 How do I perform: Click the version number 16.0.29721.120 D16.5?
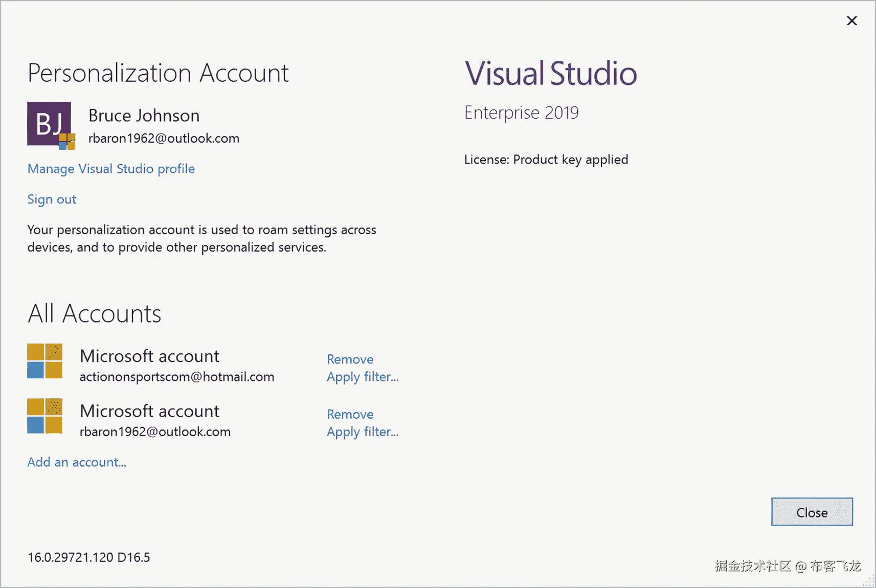click(x=89, y=557)
